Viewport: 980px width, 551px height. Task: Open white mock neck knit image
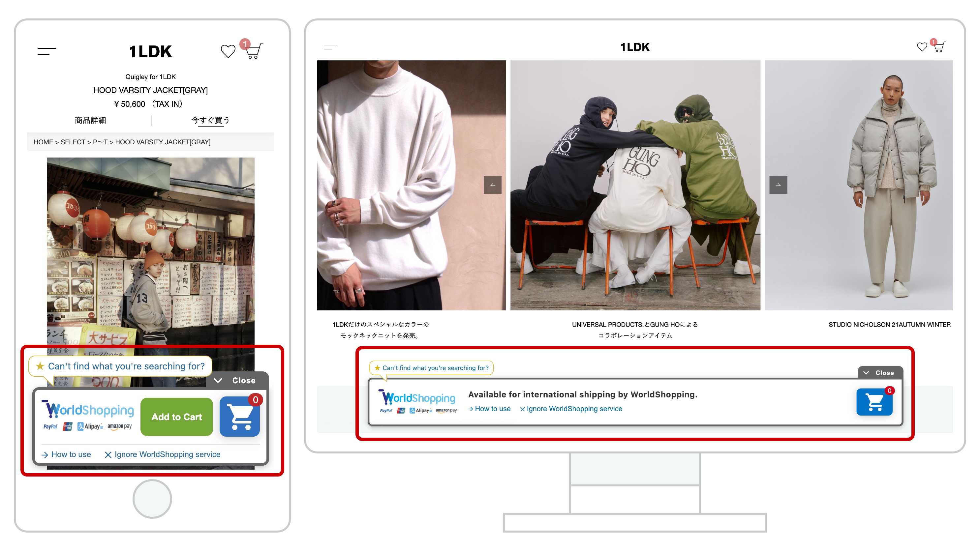pyautogui.click(x=412, y=185)
